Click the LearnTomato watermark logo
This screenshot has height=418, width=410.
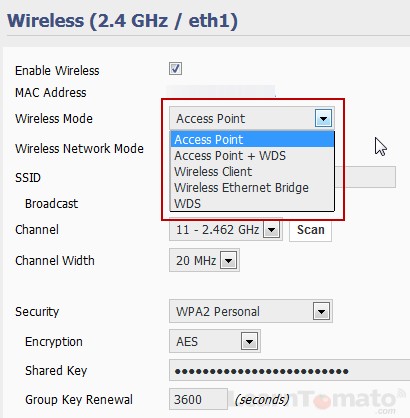(317, 400)
